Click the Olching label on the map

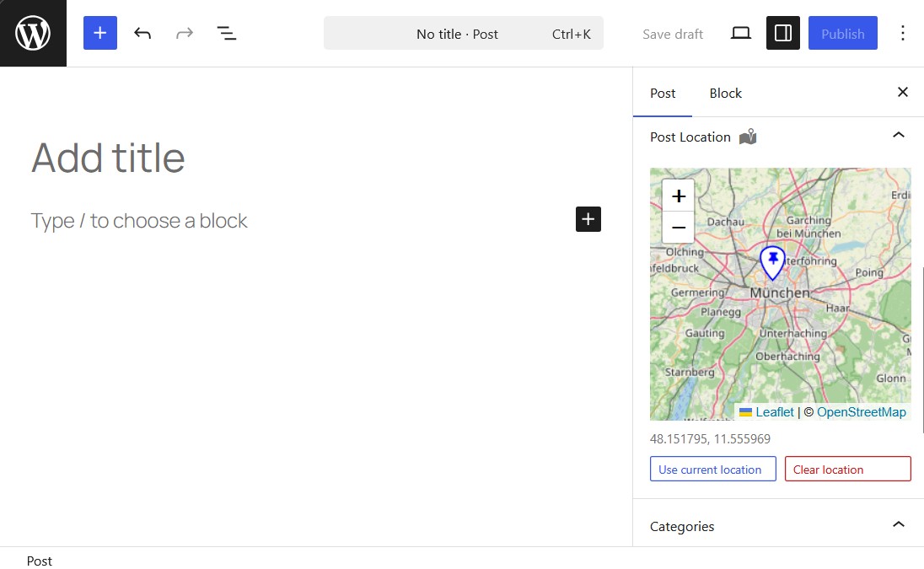685,252
